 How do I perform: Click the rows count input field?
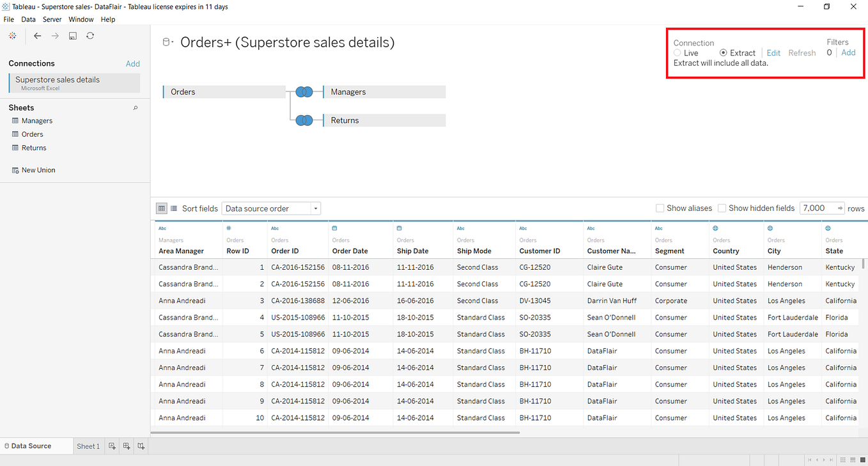(818, 208)
